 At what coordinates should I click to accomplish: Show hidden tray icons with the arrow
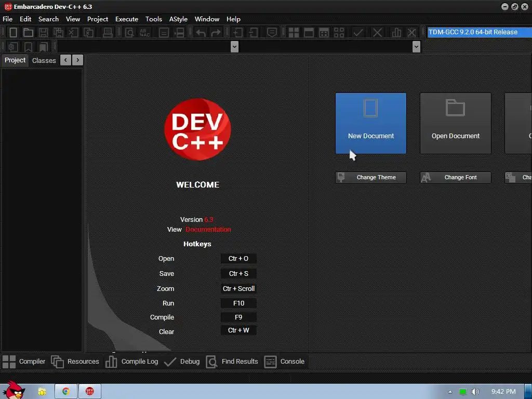pyautogui.click(x=450, y=392)
